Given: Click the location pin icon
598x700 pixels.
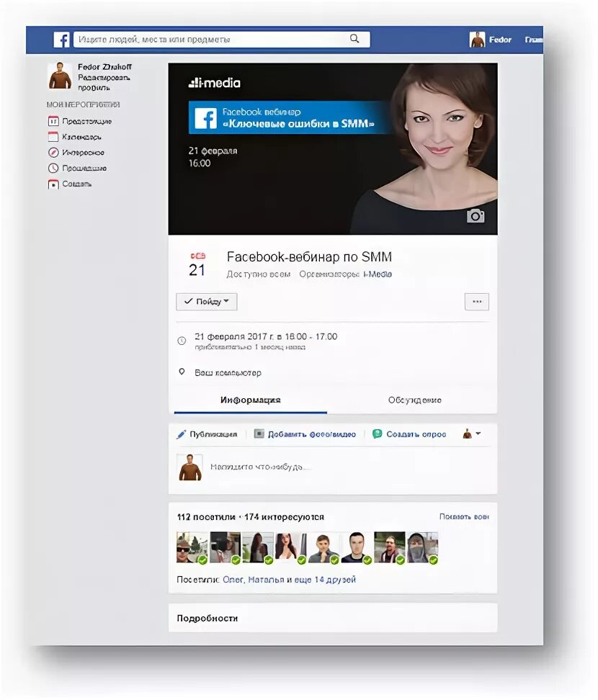Looking at the screenshot, I should coord(182,372).
